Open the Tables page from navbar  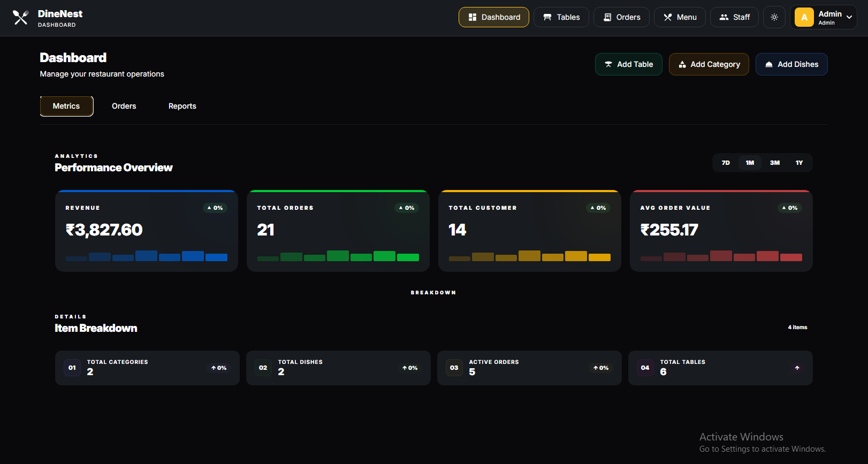(x=561, y=17)
